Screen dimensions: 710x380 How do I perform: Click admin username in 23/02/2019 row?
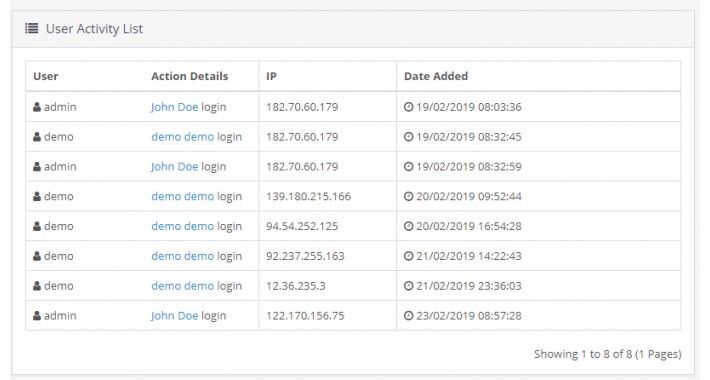point(60,316)
